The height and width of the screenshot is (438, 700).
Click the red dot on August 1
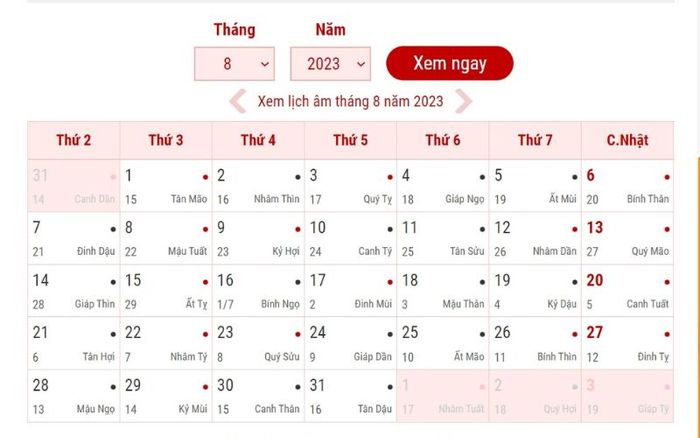point(205,177)
